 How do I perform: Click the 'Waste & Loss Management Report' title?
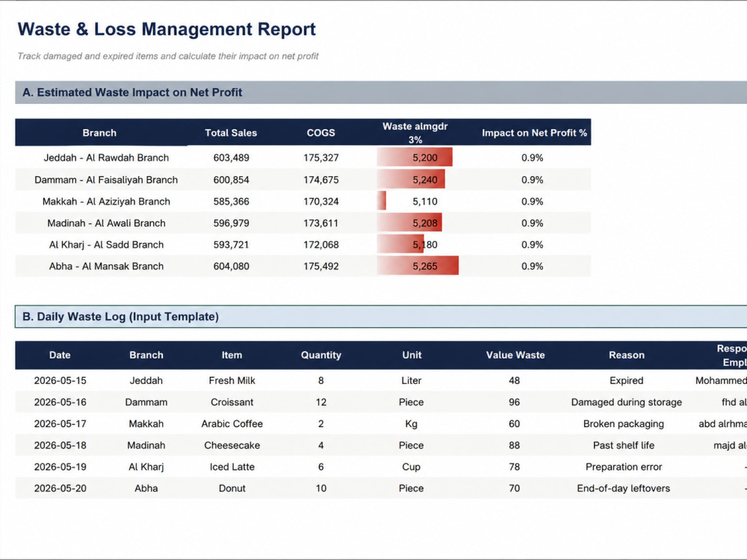(167, 29)
